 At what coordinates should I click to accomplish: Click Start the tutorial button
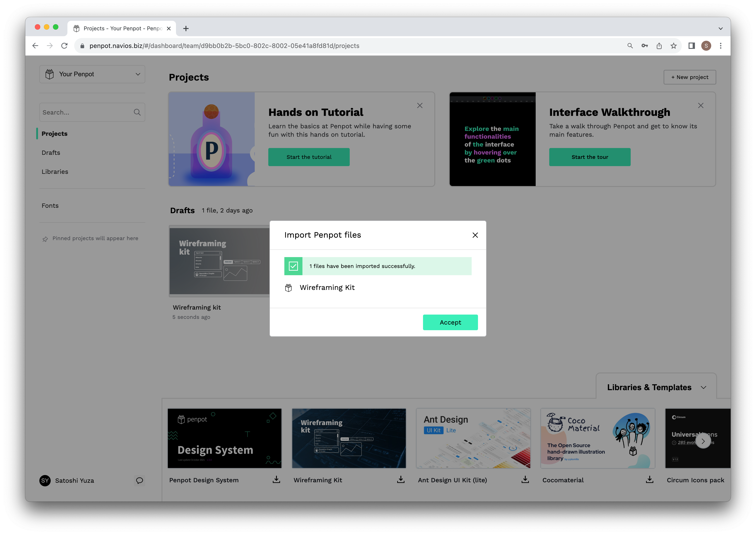(x=309, y=157)
